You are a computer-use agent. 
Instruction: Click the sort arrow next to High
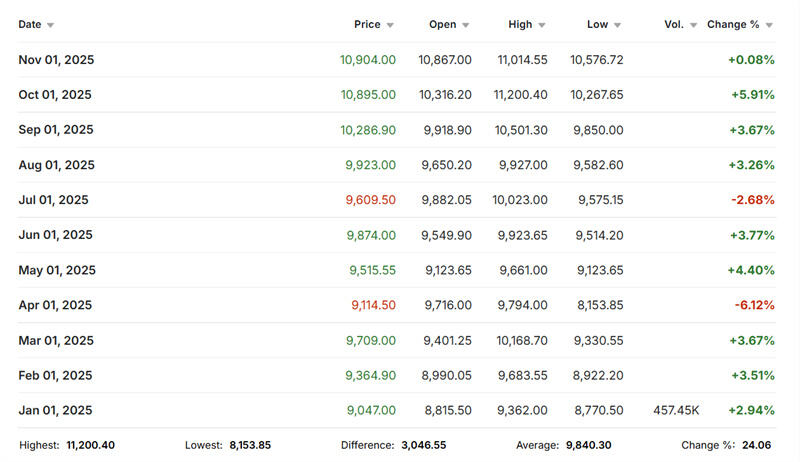(542, 25)
